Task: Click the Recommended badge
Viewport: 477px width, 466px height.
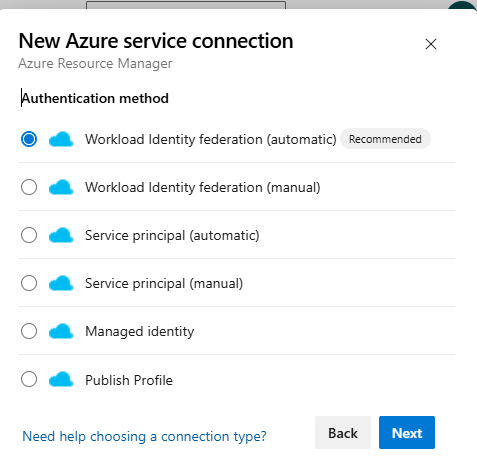Action: (x=385, y=139)
